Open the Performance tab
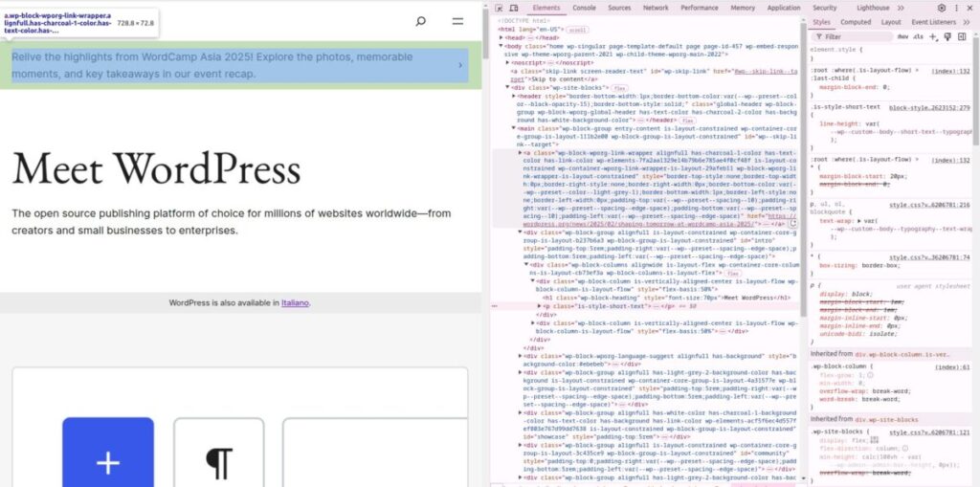Image resolution: width=980 pixels, height=487 pixels. point(700,8)
